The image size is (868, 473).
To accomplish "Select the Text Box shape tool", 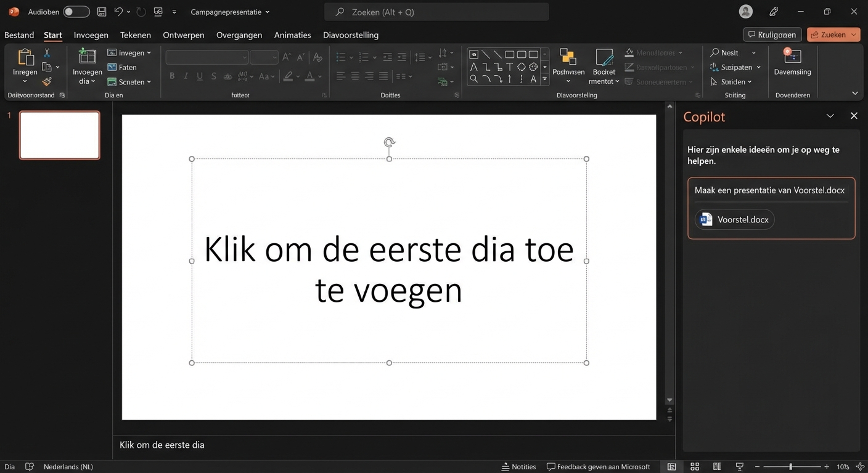I will click(x=509, y=66).
